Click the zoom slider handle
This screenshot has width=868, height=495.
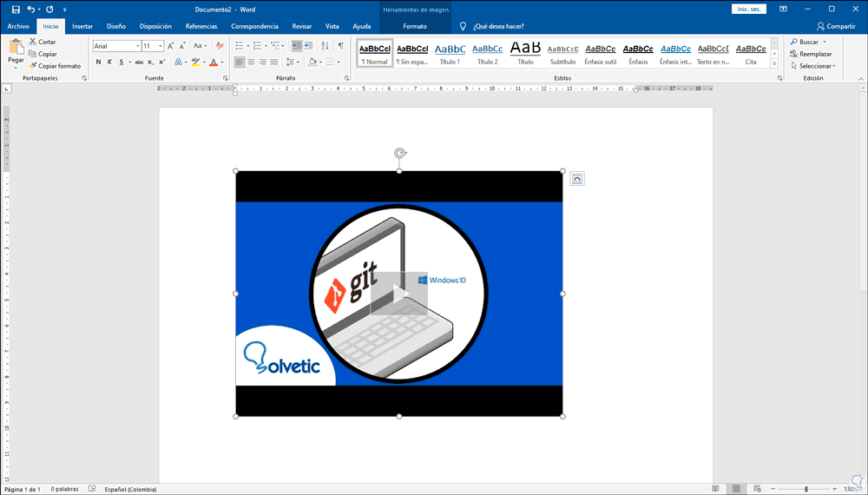click(806, 489)
